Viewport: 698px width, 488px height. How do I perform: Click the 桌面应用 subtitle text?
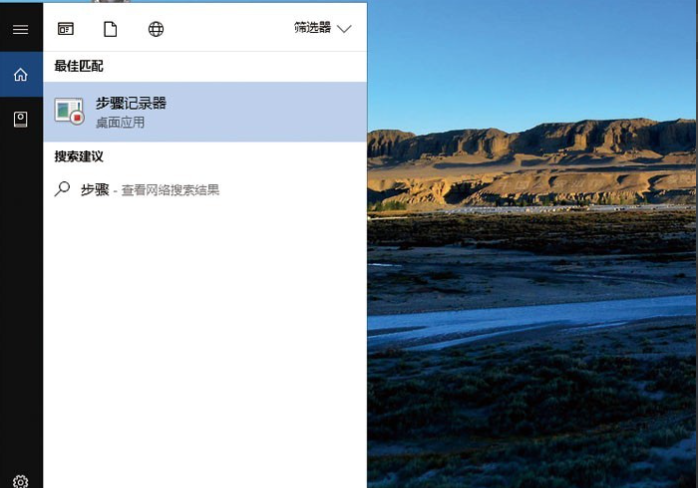tap(120, 122)
